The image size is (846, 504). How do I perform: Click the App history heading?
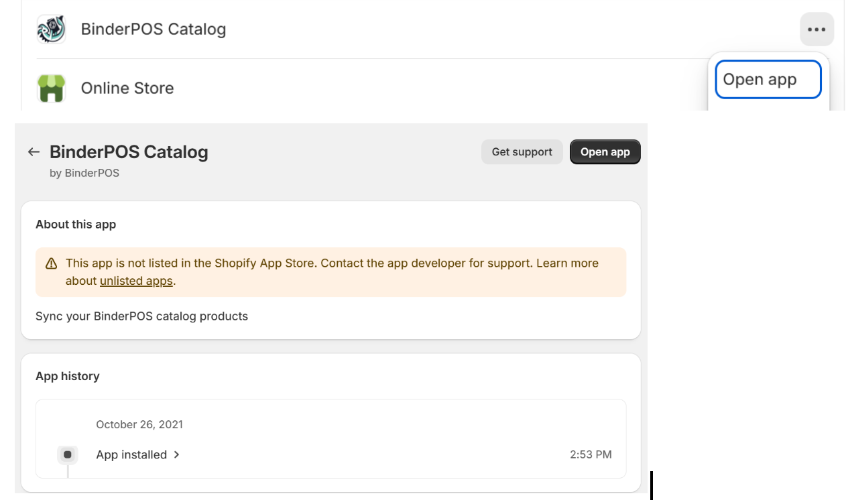point(68,376)
